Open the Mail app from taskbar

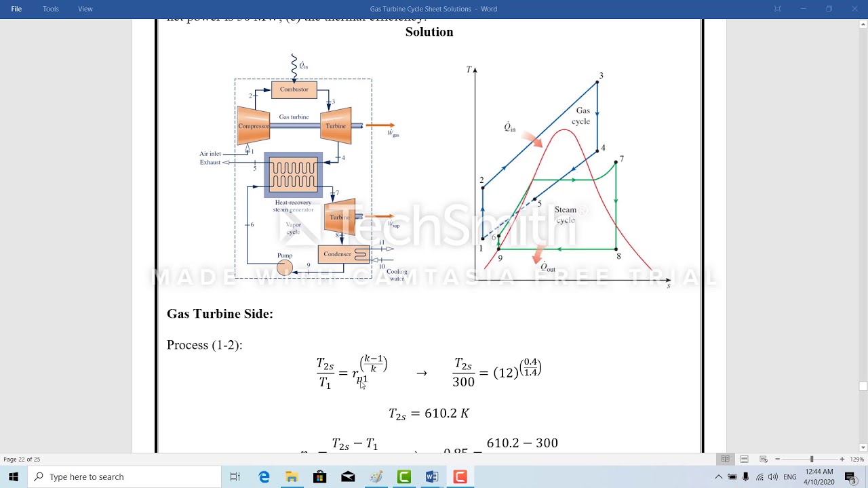coord(348,476)
